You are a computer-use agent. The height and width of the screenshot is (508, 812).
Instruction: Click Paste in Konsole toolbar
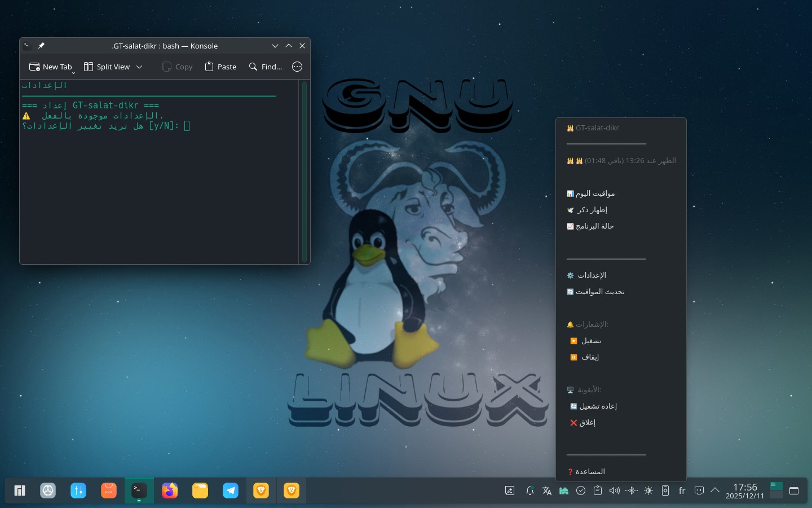pyautogui.click(x=220, y=67)
